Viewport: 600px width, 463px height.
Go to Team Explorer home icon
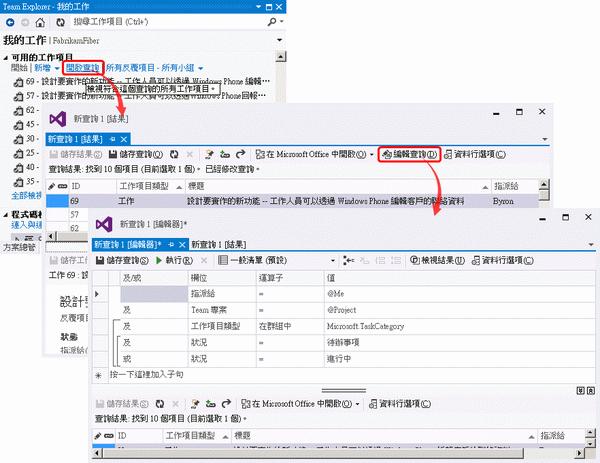40,22
